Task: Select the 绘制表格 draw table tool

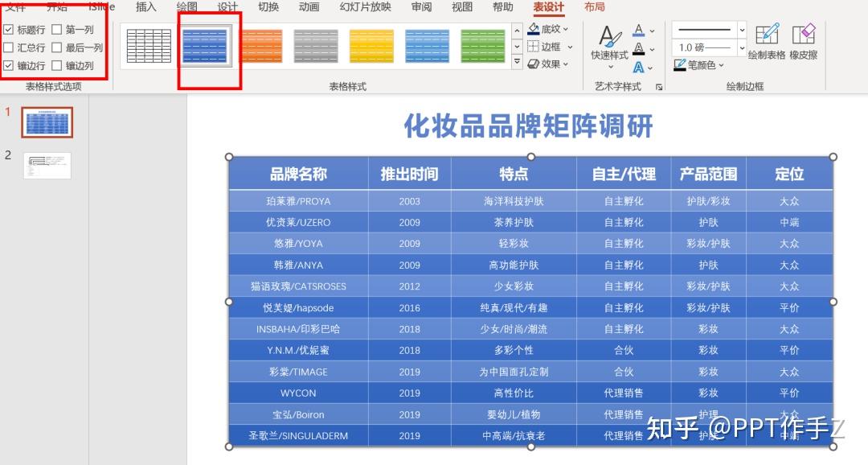Action: click(x=767, y=42)
